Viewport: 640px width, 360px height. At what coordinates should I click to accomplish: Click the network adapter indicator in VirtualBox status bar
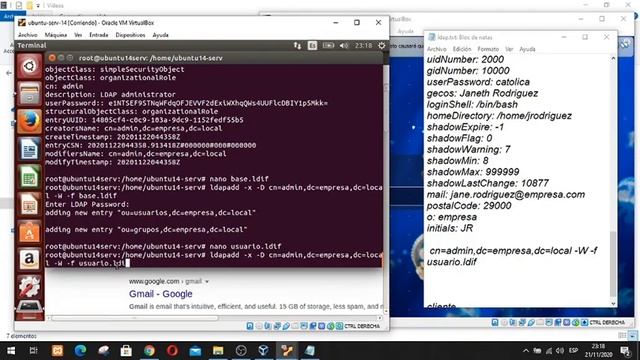tap(277, 326)
